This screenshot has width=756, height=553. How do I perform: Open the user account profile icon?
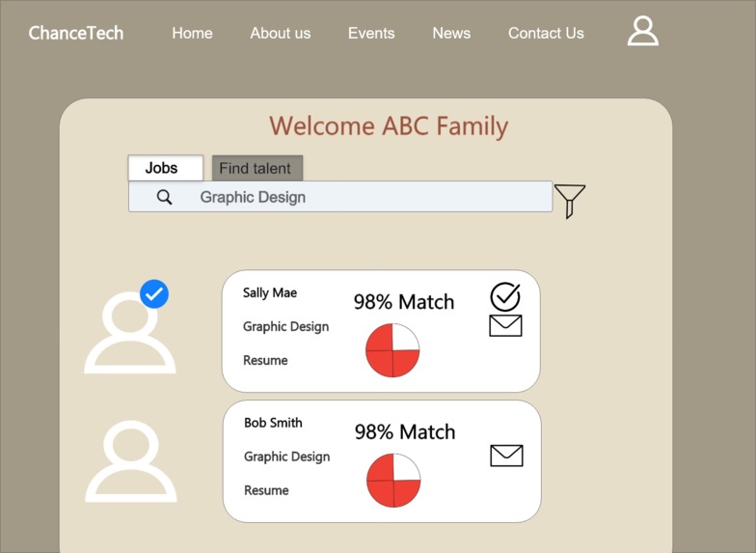point(642,31)
